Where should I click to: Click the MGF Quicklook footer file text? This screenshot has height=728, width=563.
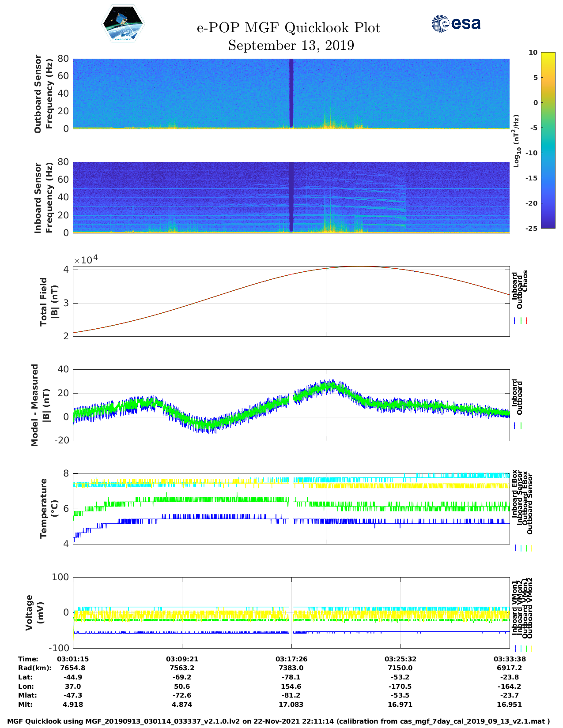pos(278,721)
